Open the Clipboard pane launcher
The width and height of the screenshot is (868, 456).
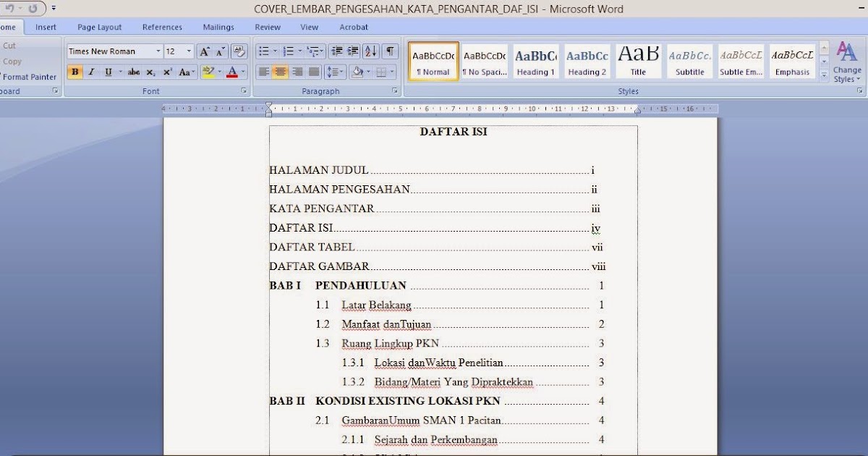(55, 91)
